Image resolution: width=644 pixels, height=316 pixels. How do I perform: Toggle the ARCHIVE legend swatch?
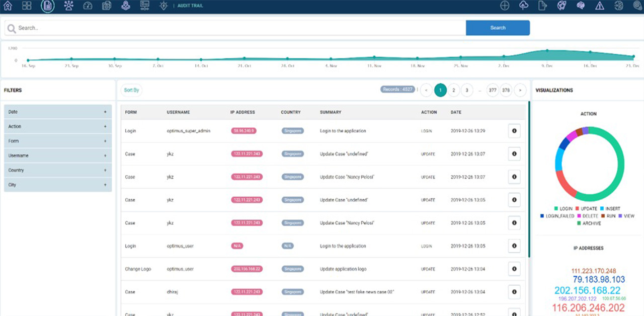pyautogui.click(x=579, y=223)
